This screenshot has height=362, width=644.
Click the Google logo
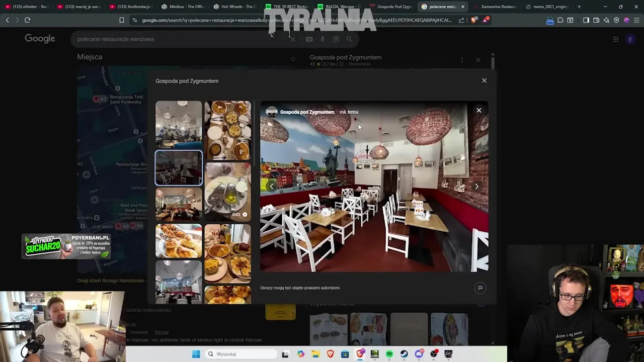[x=40, y=39]
